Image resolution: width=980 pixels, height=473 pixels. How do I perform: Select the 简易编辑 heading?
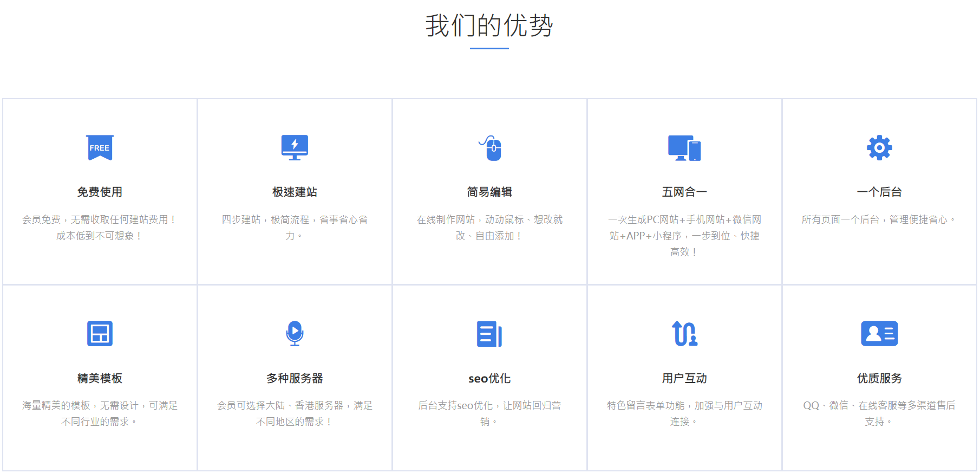pos(489,192)
